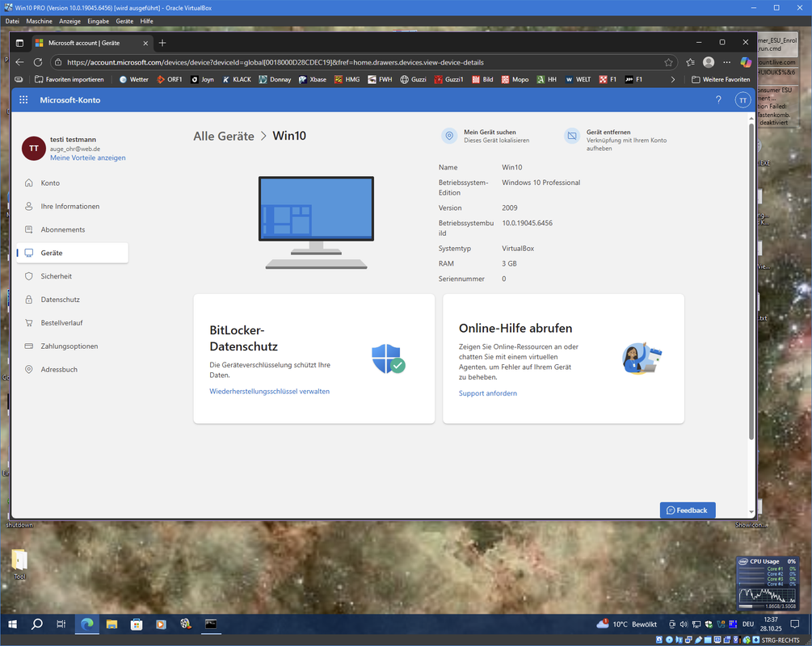The height and width of the screenshot is (646, 812).
Task: Open the volume speaker tray icon
Action: (684, 624)
